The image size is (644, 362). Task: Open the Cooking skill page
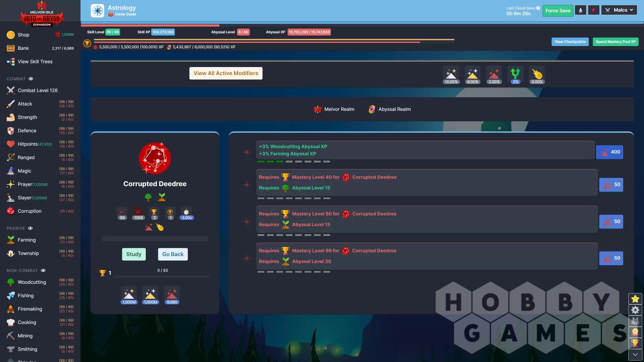(x=40, y=322)
